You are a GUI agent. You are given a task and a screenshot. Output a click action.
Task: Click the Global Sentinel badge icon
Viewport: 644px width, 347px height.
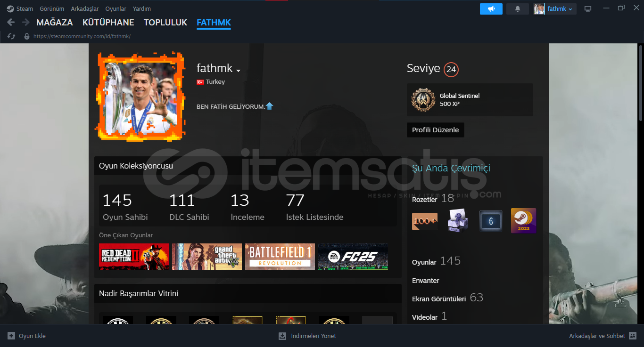[423, 99]
